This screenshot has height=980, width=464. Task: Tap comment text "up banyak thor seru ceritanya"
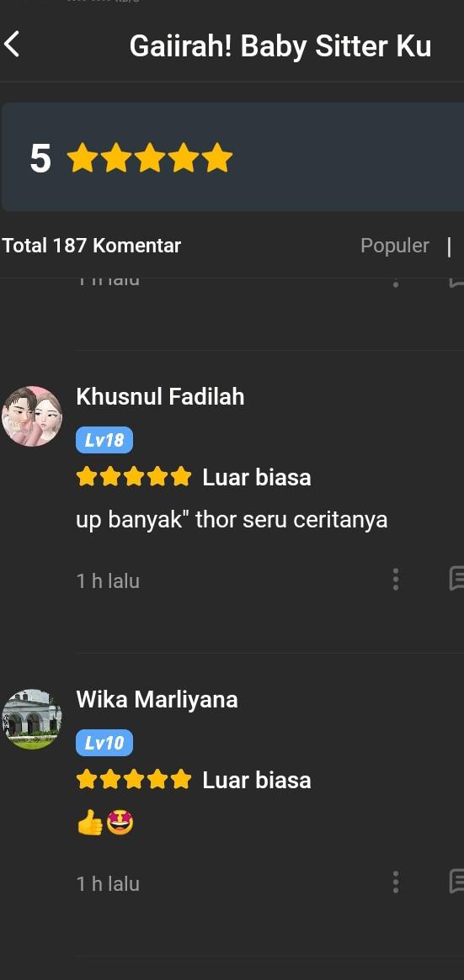click(x=232, y=519)
